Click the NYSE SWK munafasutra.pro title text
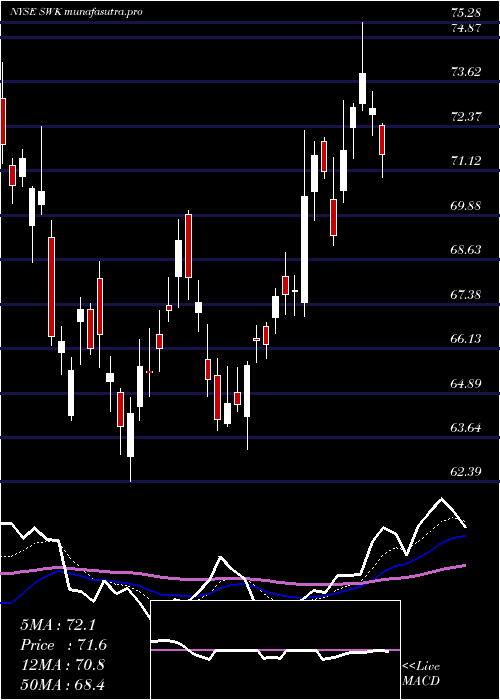 (76, 11)
